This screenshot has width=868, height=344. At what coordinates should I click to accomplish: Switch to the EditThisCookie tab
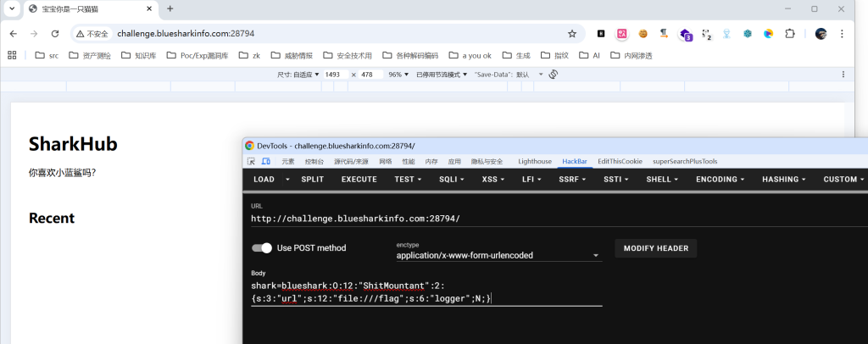pos(620,161)
